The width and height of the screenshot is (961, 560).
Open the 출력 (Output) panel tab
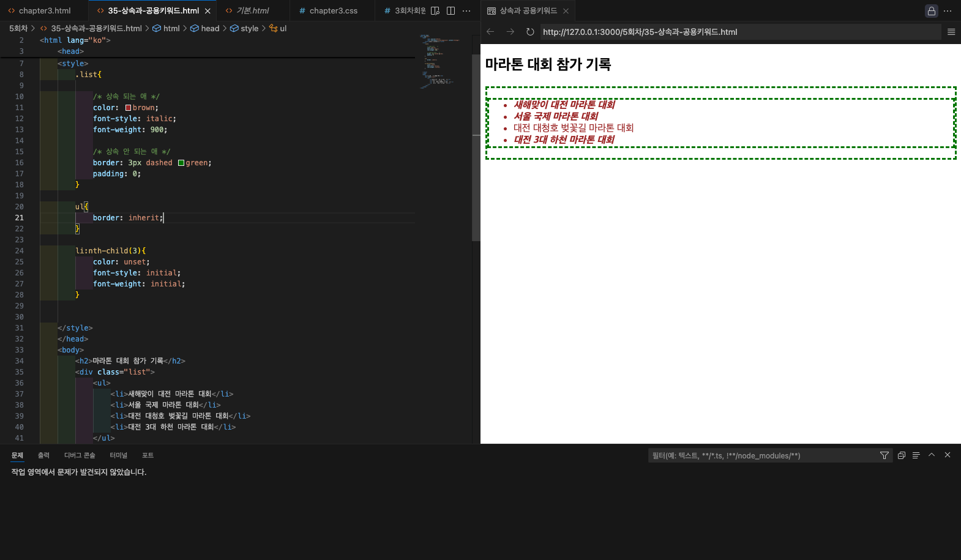pyautogui.click(x=43, y=455)
